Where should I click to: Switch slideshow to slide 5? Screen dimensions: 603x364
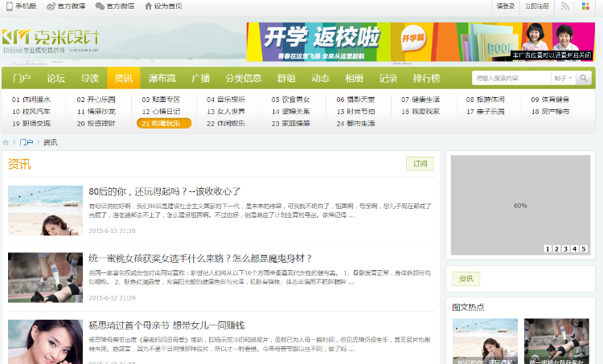(584, 248)
